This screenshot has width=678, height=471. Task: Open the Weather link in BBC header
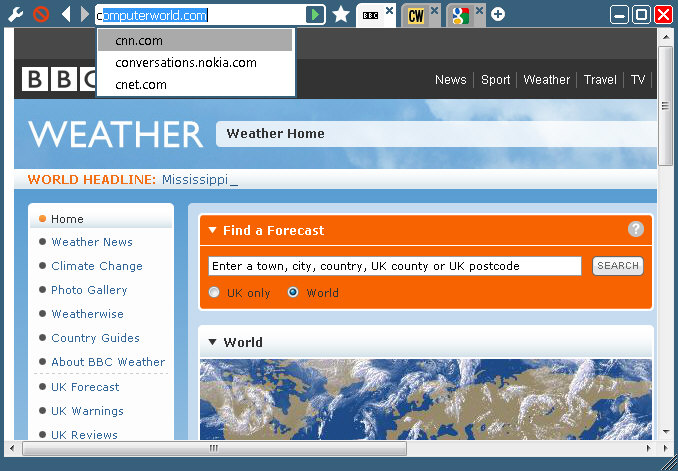click(x=547, y=80)
